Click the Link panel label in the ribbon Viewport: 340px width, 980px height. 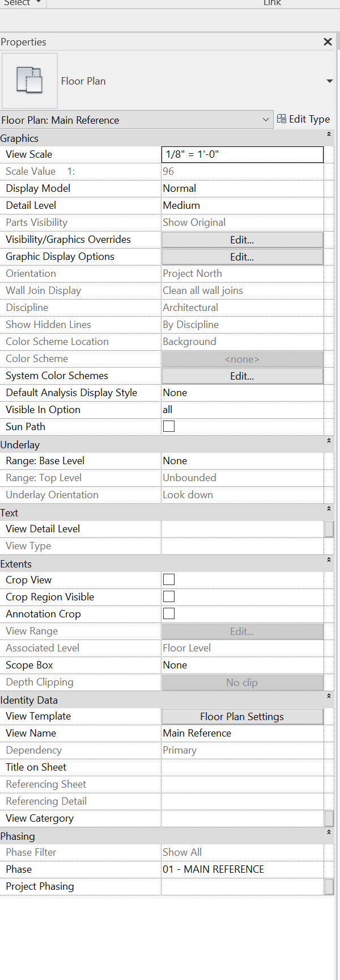(x=272, y=3)
